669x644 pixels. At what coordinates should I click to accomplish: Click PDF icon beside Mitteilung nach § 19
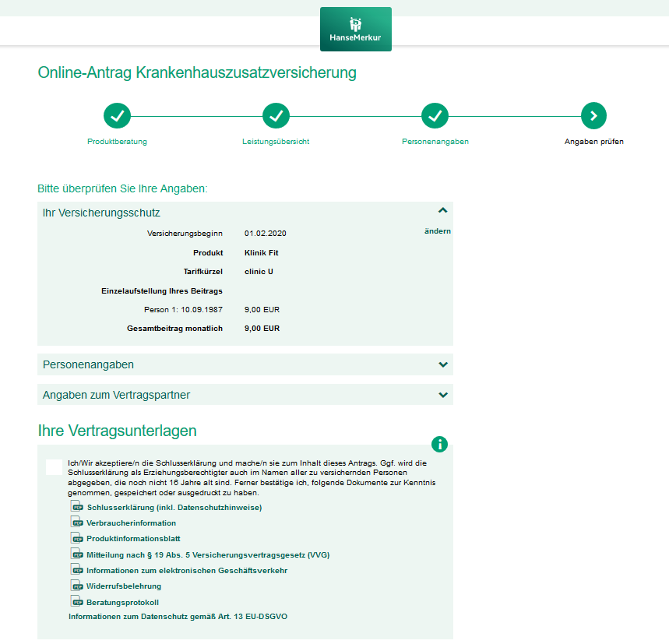point(76,554)
